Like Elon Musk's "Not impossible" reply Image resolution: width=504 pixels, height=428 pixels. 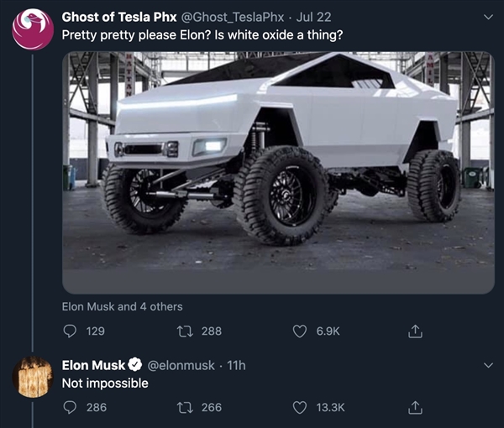[300, 408]
